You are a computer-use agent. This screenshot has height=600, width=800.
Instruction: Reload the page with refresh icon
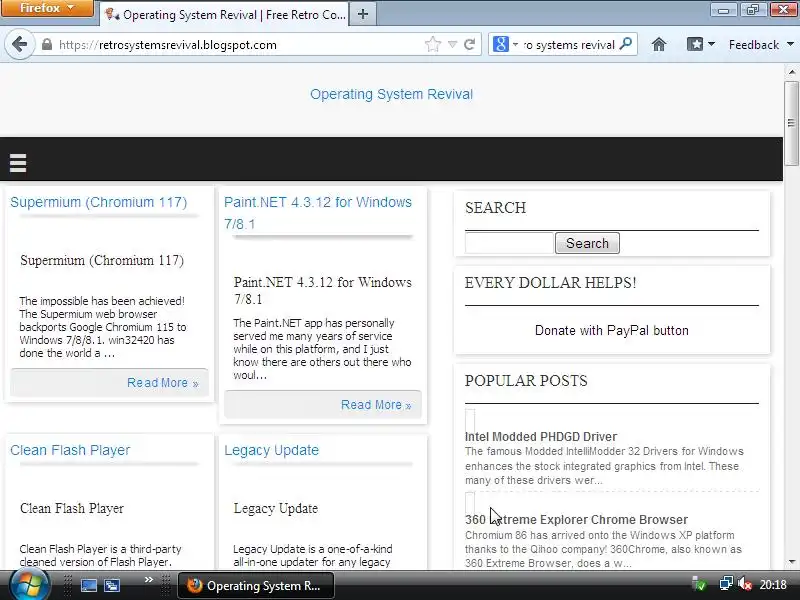point(470,45)
